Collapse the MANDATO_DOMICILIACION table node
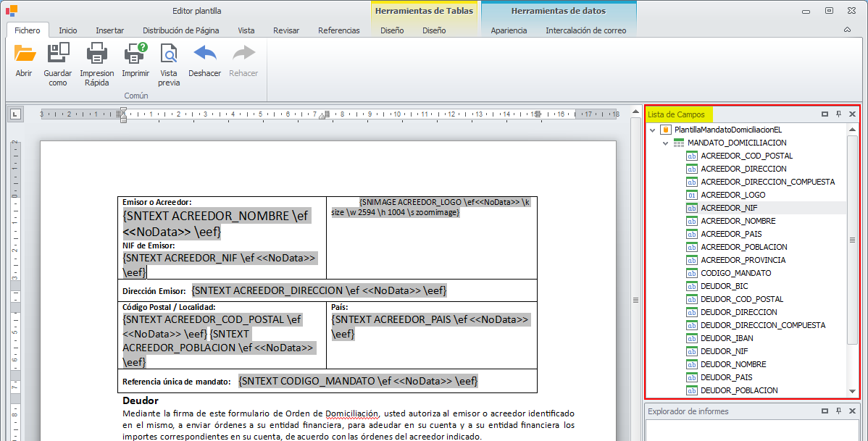 (666, 143)
